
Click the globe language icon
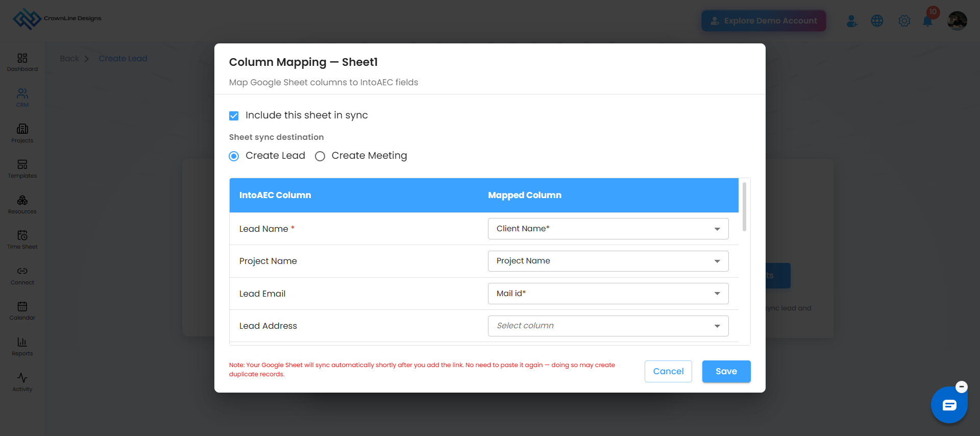[x=877, y=21]
